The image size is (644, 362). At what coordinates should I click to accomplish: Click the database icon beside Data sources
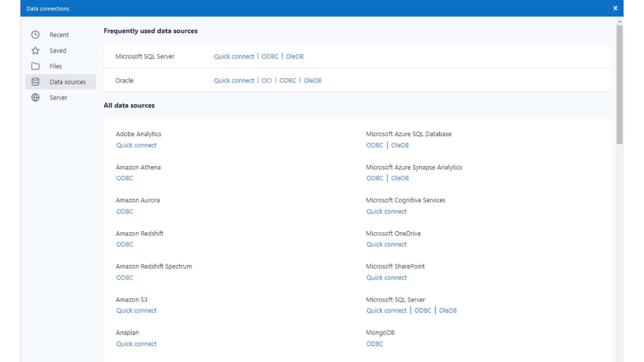pos(35,82)
